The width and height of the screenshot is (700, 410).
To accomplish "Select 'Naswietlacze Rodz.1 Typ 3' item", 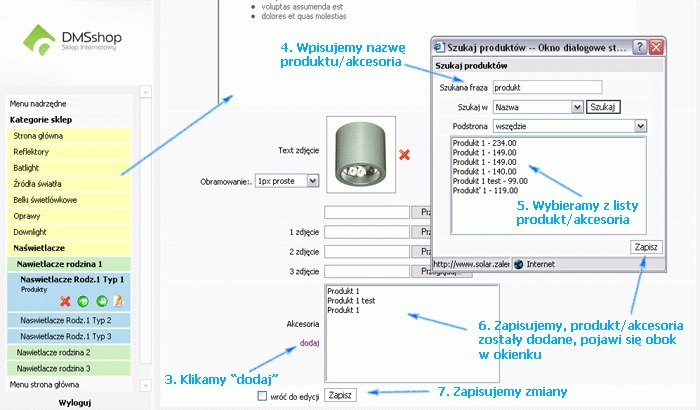I will 69,336.
